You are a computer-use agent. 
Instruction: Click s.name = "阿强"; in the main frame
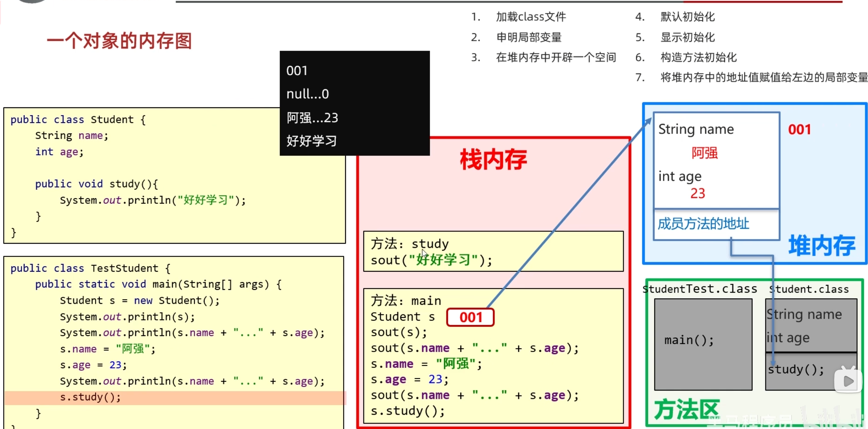click(427, 364)
